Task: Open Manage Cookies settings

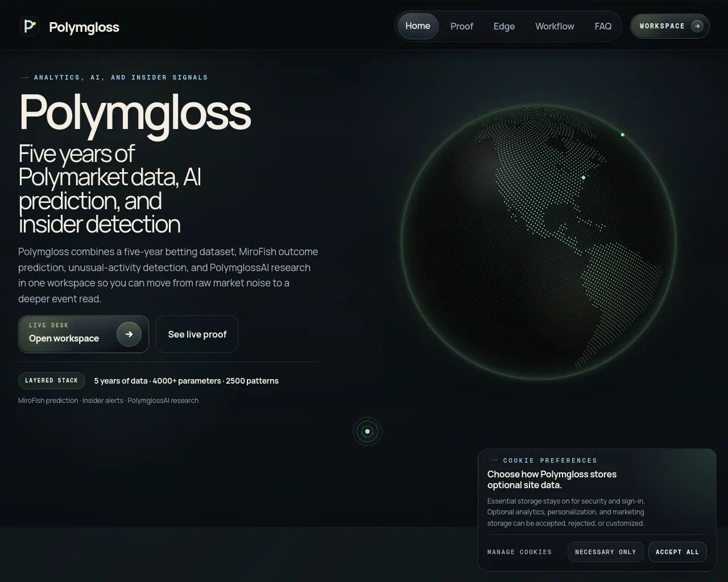Action: [520, 552]
